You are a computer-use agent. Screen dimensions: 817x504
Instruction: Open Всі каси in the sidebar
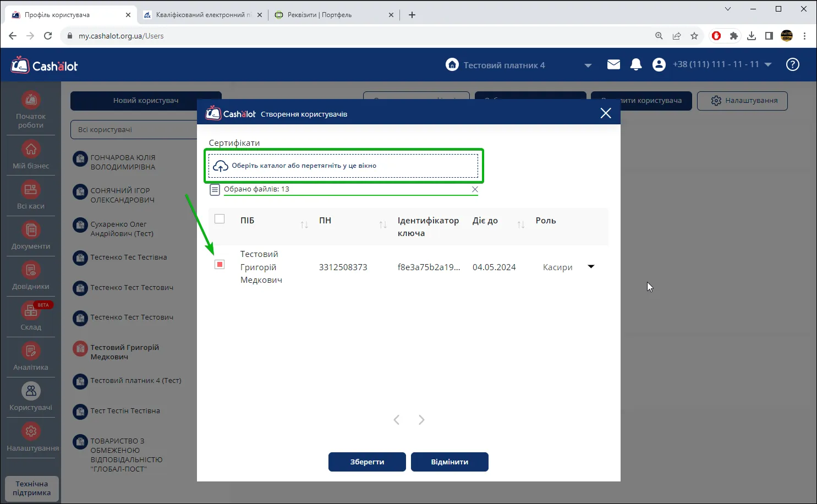[31, 196]
